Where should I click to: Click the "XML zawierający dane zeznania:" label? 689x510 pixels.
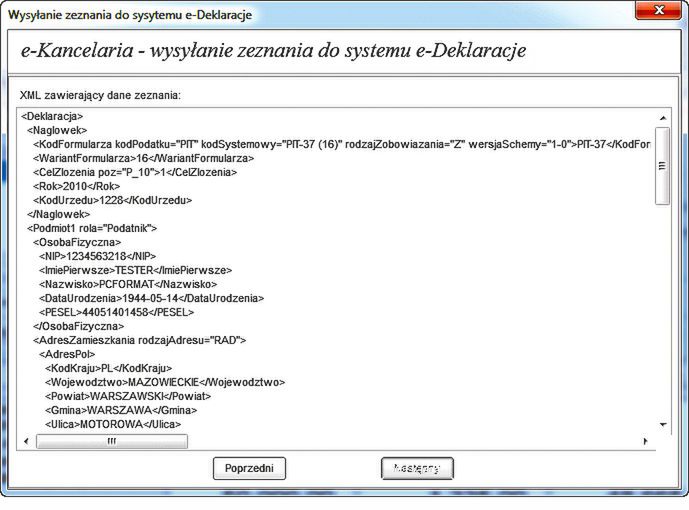(x=100, y=95)
